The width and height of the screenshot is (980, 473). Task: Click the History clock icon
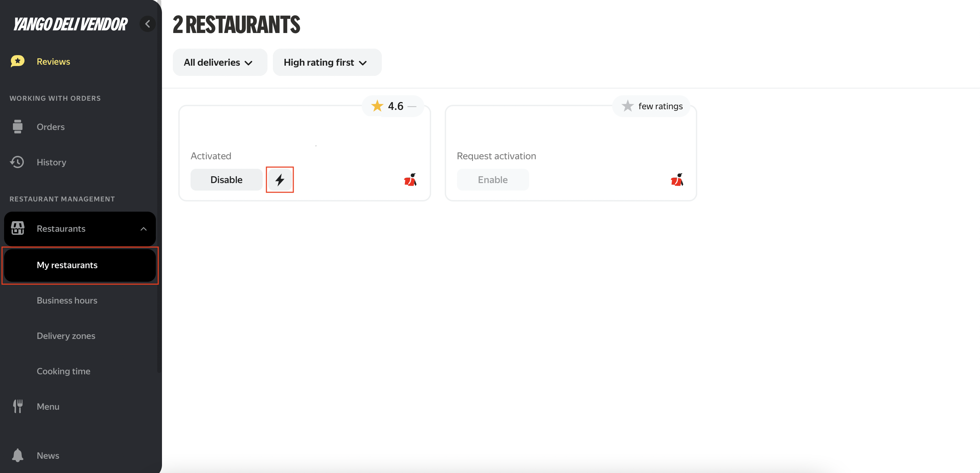click(17, 162)
